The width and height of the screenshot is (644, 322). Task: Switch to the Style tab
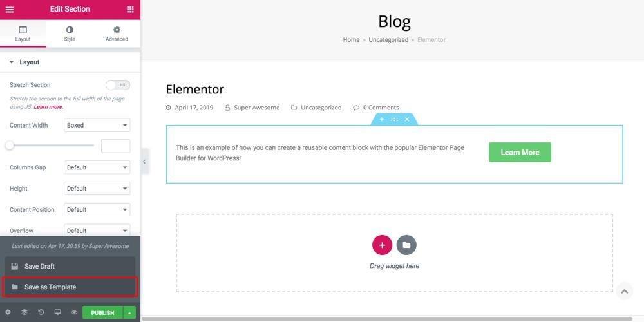click(70, 33)
